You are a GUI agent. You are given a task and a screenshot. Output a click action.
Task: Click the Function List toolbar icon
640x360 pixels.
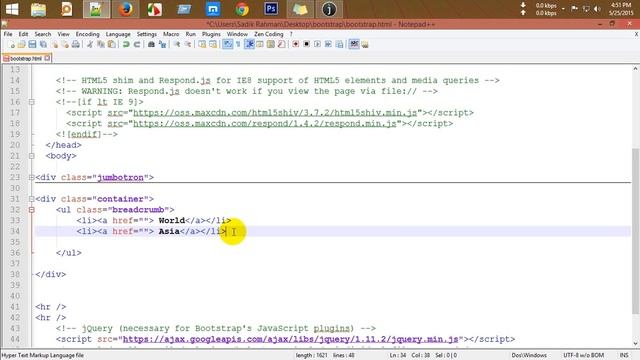[x=281, y=44]
